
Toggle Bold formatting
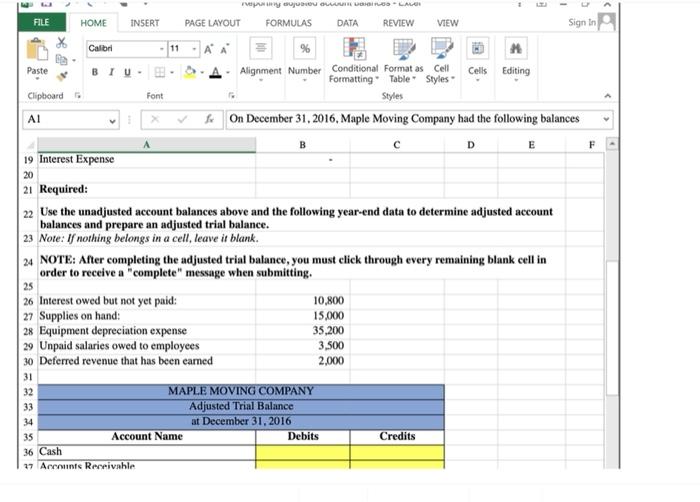click(95, 72)
